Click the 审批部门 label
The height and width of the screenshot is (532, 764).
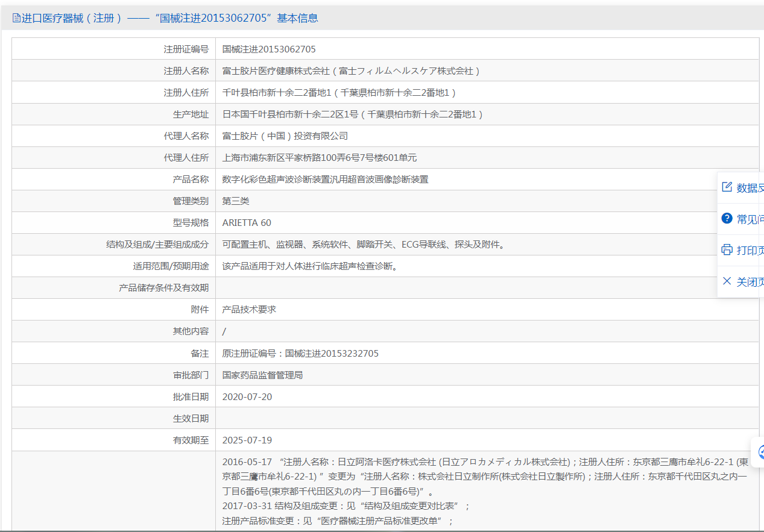coord(191,375)
